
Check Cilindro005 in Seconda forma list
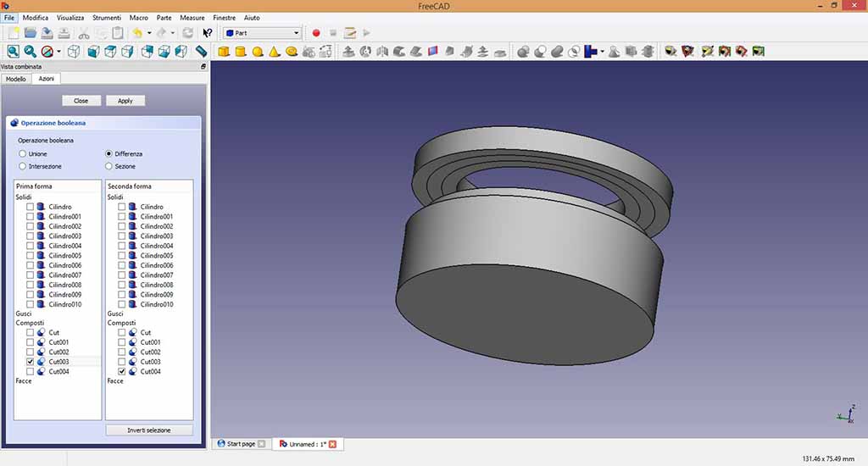click(x=122, y=255)
